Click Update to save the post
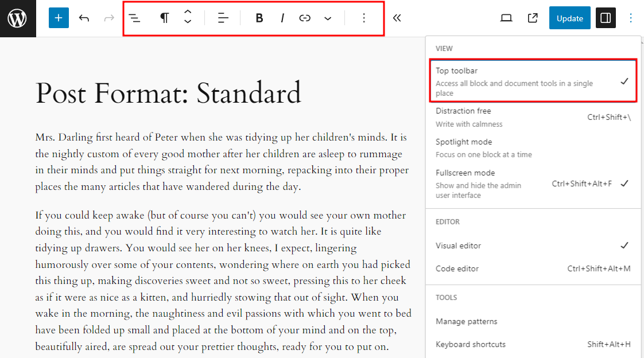The image size is (644, 358). 569,18
